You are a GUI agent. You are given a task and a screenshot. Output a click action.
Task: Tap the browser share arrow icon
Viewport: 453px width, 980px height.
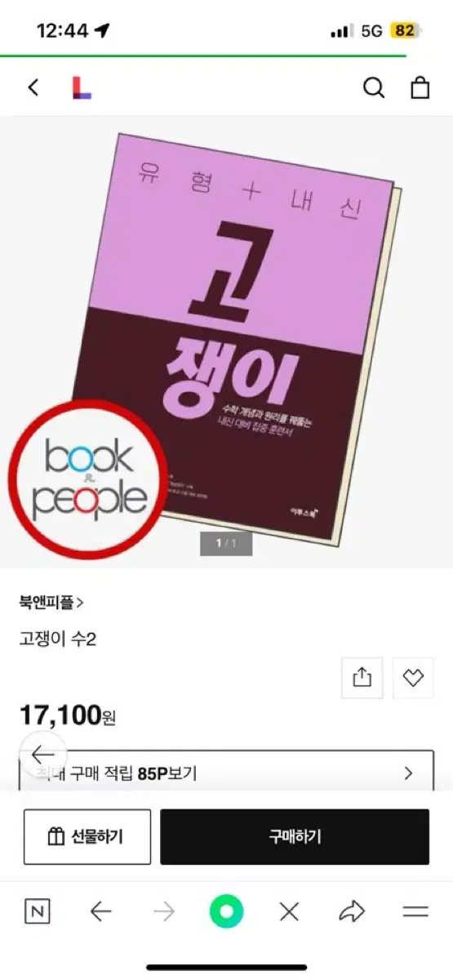(352, 911)
